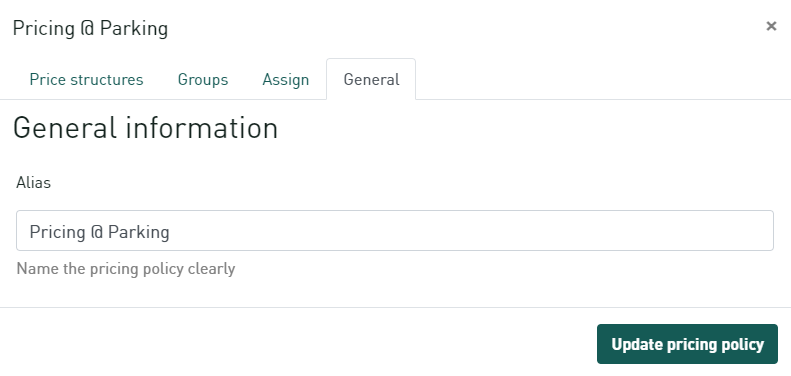View the pricing policy's Price structures

(x=86, y=80)
